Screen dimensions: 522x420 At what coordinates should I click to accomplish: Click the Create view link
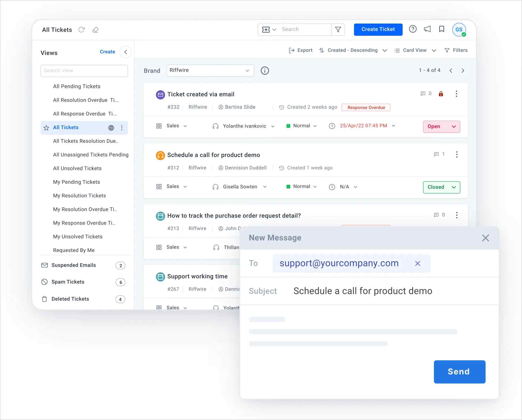tap(107, 52)
